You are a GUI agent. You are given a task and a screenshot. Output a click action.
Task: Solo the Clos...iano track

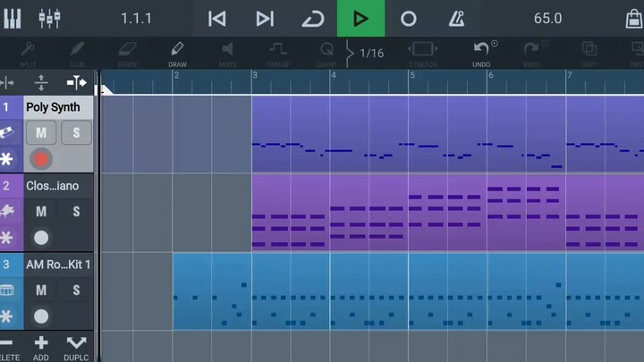tap(76, 212)
